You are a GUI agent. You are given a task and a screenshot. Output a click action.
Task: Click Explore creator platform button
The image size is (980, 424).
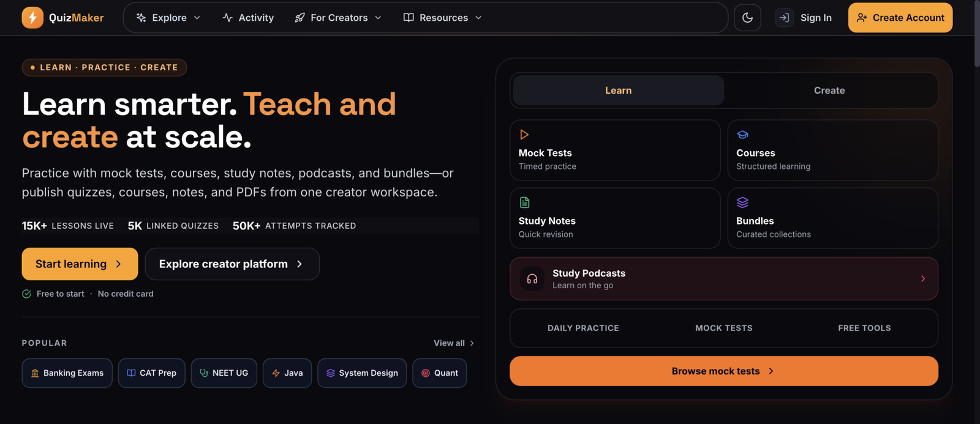click(x=232, y=264)
